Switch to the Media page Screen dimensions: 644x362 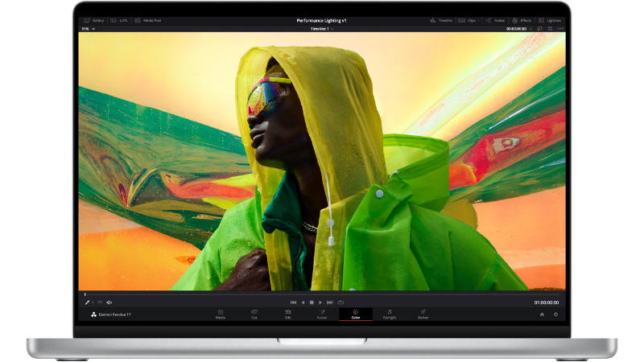[221, 315]
